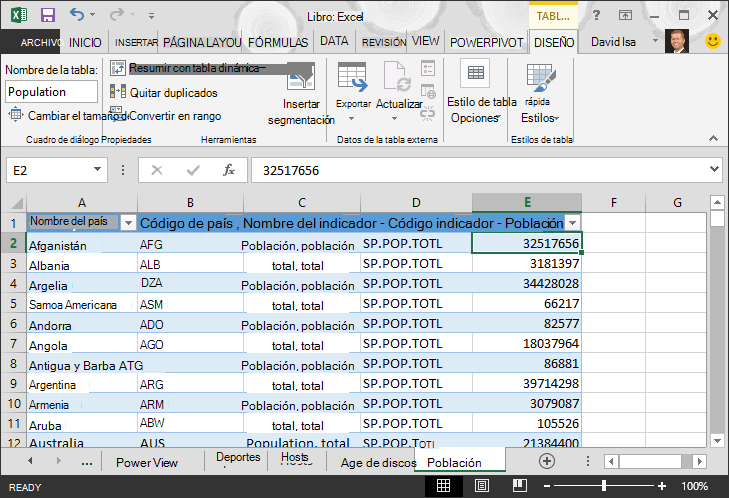Open Ribbon Display Options

click(x=625, y=15)
